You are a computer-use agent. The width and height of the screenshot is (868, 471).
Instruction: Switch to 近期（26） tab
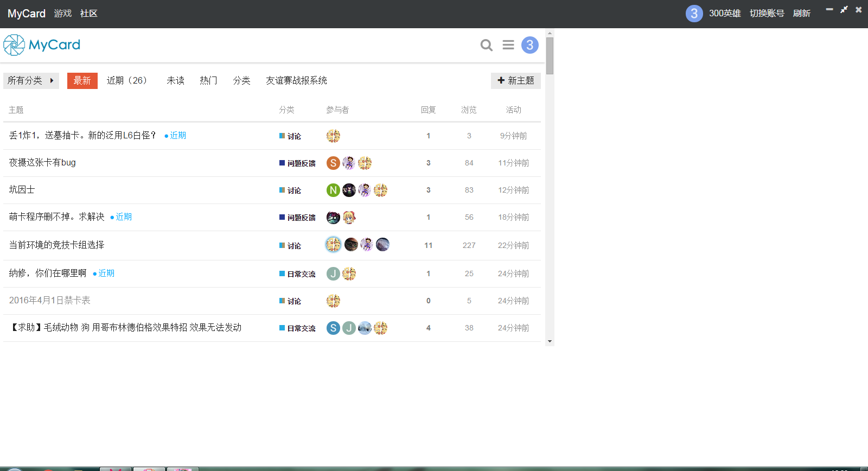click(129, 81)
